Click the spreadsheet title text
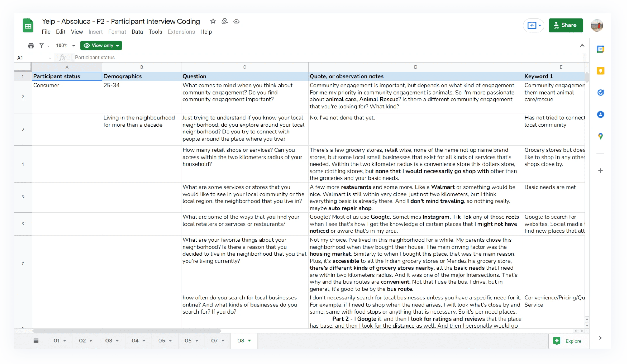This screenshot has height=364, width=627. (121, 21)
